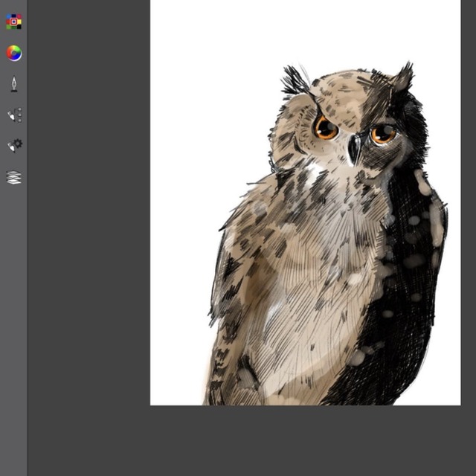Image resolution: width=476 pixels, height=476 pixels.
Task: Click the white patch below the owl's beak
Action: tap(316, 176)
